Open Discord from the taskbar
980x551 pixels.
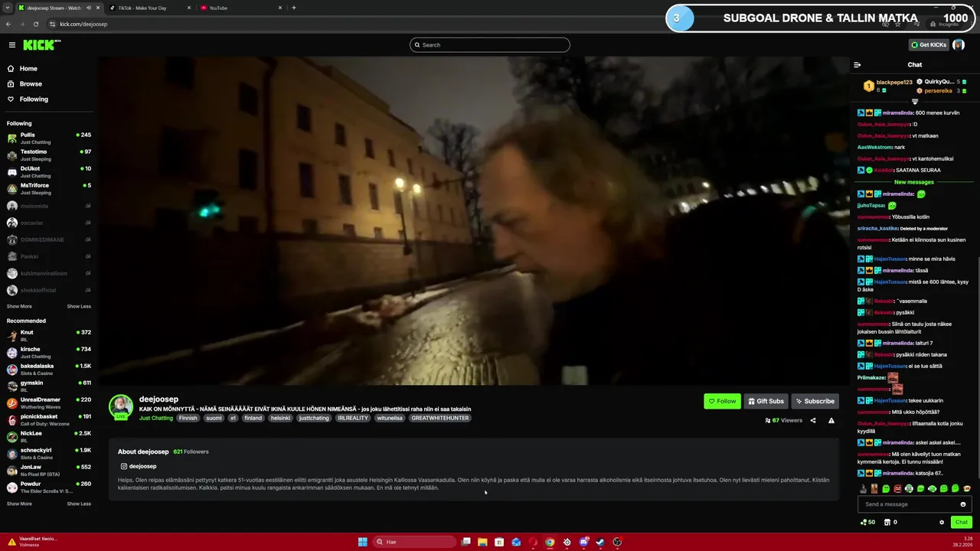point(583,542)
